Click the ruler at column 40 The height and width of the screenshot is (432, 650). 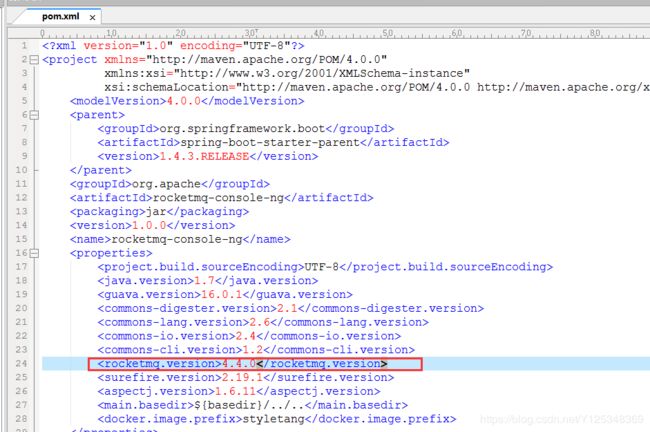pyautogui.click(x=323, y=33)
